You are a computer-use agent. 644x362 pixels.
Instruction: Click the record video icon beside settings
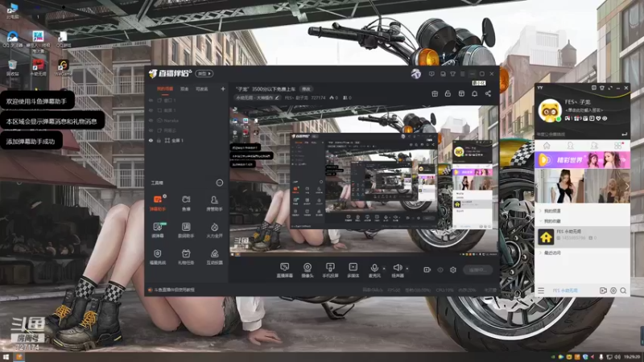pyautogui.click(x=427, y=269)
